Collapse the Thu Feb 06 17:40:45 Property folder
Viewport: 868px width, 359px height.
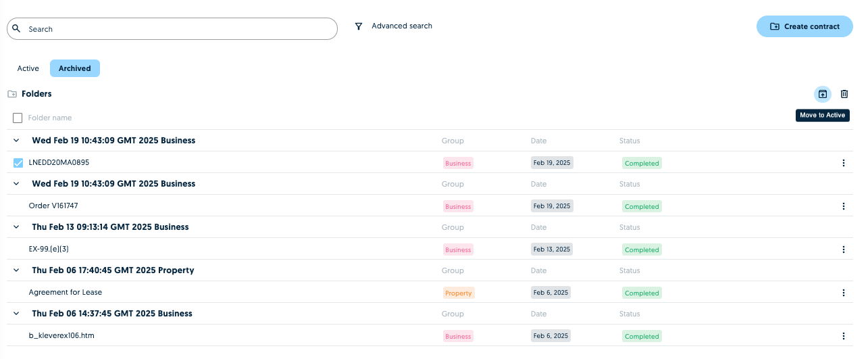tap(16, 270)
